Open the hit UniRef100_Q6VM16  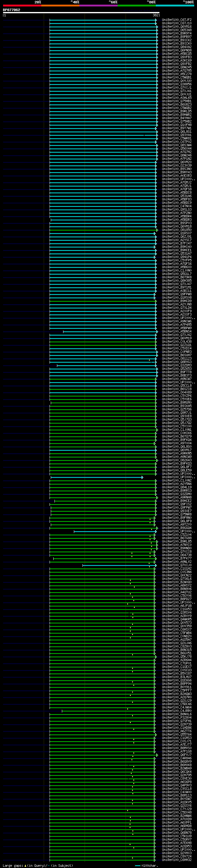(x=177, y=26)
